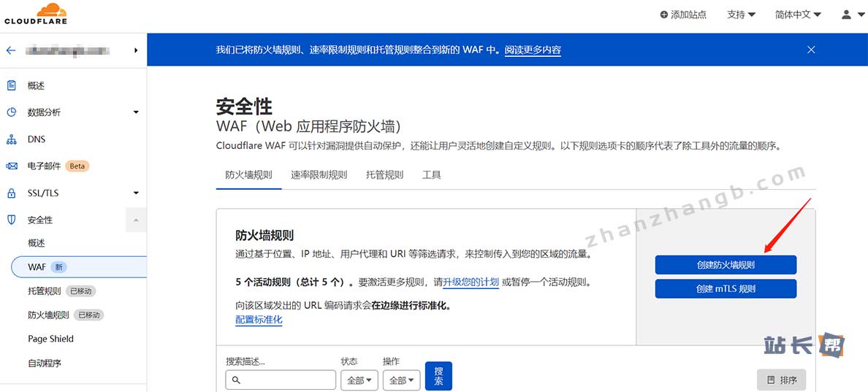Click the DNS sidebar icon
Viewport: 868px width, 392px height.
coord(12,139)
